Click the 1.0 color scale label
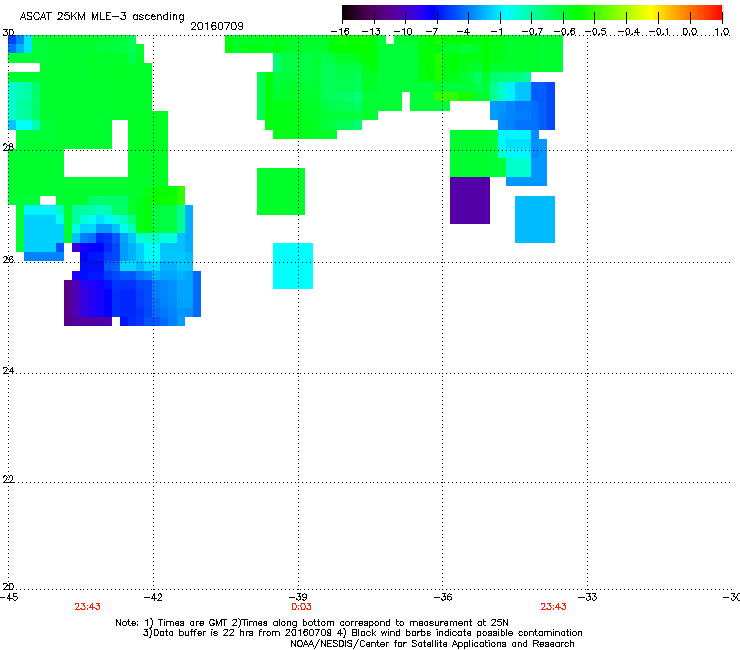This screenshot has height=650, width=740. pos(722,32)
